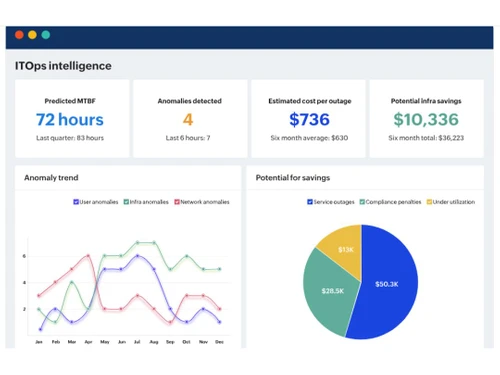Uncheck the Compliance penalties checkbox
500x375 pixels.
pos(362,202)
